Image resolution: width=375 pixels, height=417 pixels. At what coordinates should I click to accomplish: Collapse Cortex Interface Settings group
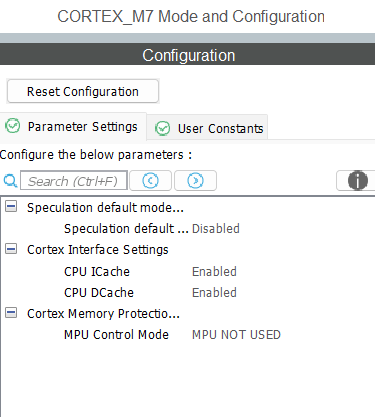coord(11,249)
